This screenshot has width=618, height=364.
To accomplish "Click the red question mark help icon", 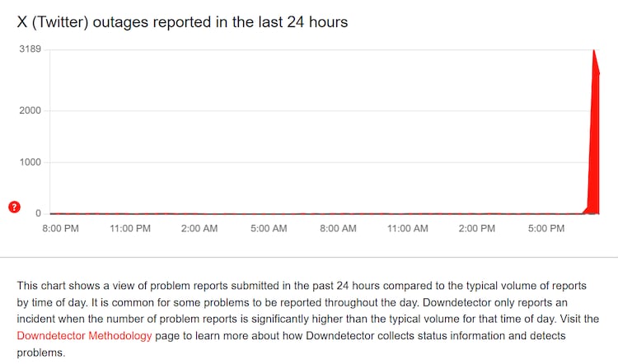I will pyautogui.click(x=14, y=207).
